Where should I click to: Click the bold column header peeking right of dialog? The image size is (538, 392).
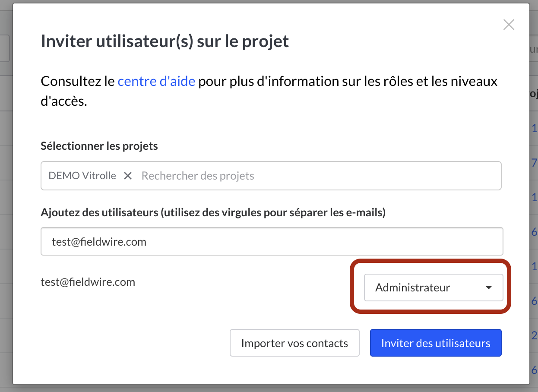tap(534, 94)
